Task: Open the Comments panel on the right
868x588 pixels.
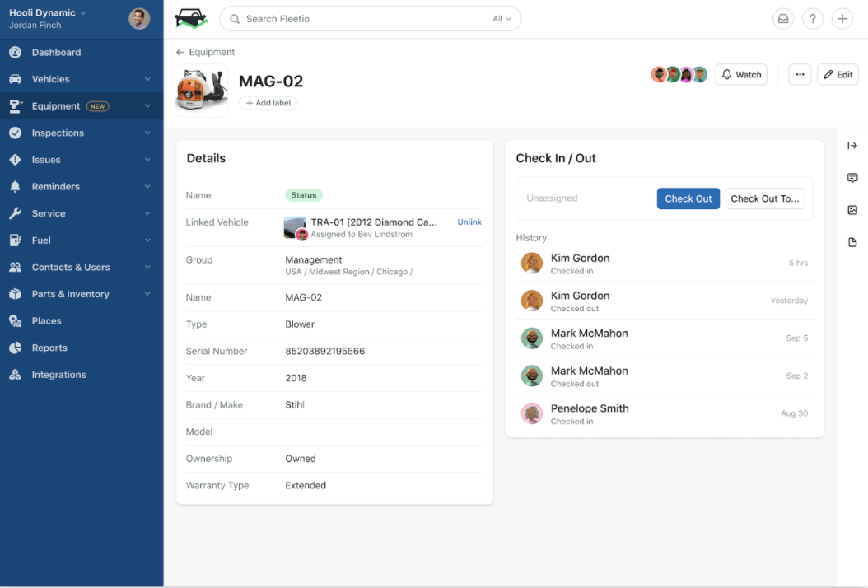Action: click(852, 178)
